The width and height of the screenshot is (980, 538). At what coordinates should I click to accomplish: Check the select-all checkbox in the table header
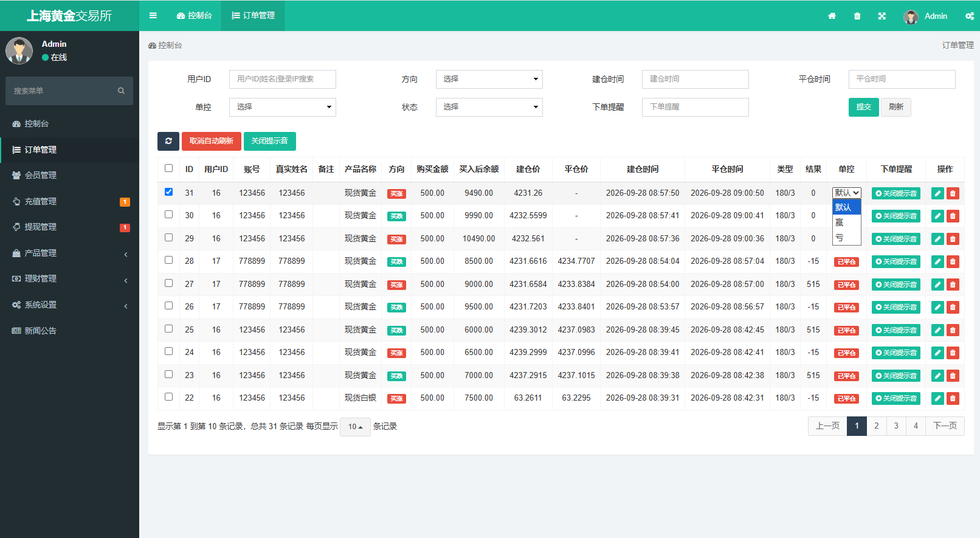pos(168,168)
